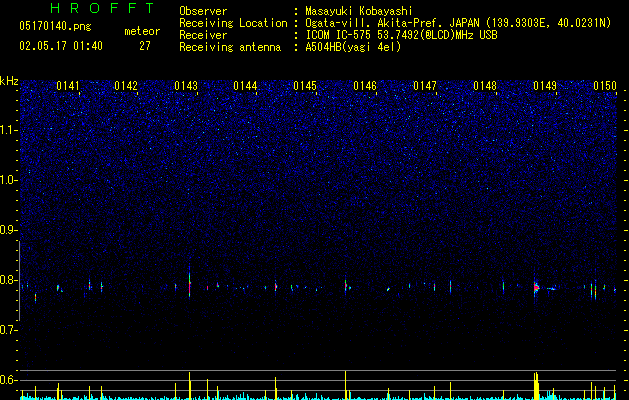Screen dimensions: 629x400
Task: Click the 0149 time marker
Action: (545, 86)
